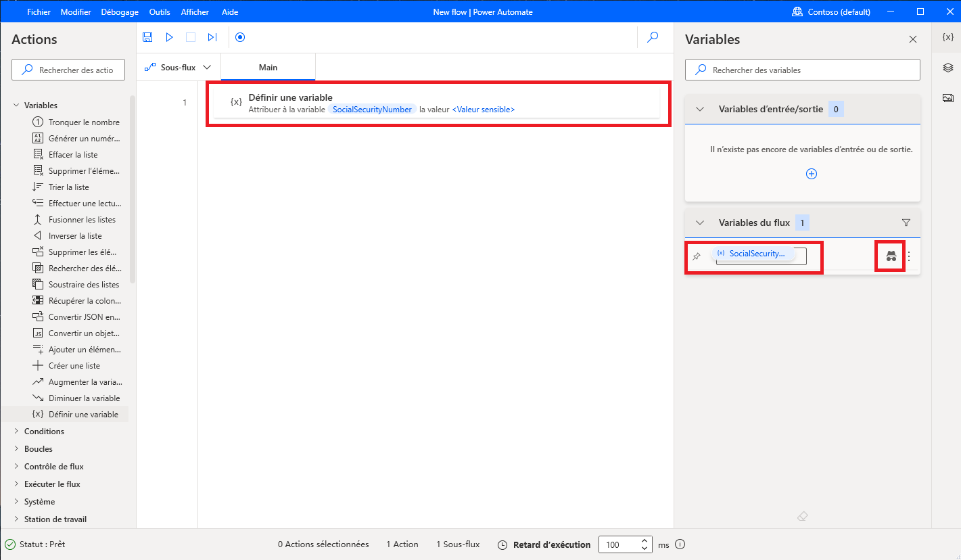The image size is (961, 560).
Task: Close the Variables panel
Action: (913, 39)
